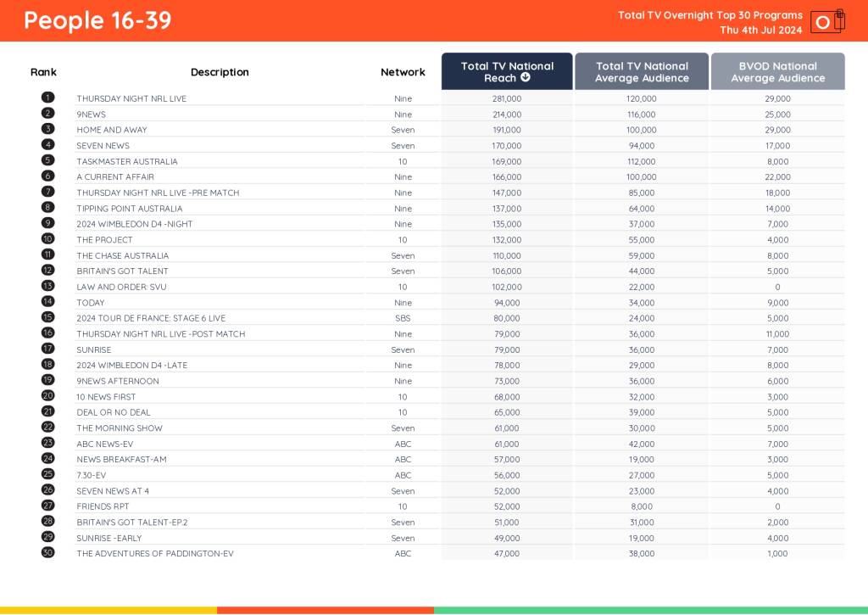
Task: Open sort options for the Network column
Action: click(x=403, y=72)
